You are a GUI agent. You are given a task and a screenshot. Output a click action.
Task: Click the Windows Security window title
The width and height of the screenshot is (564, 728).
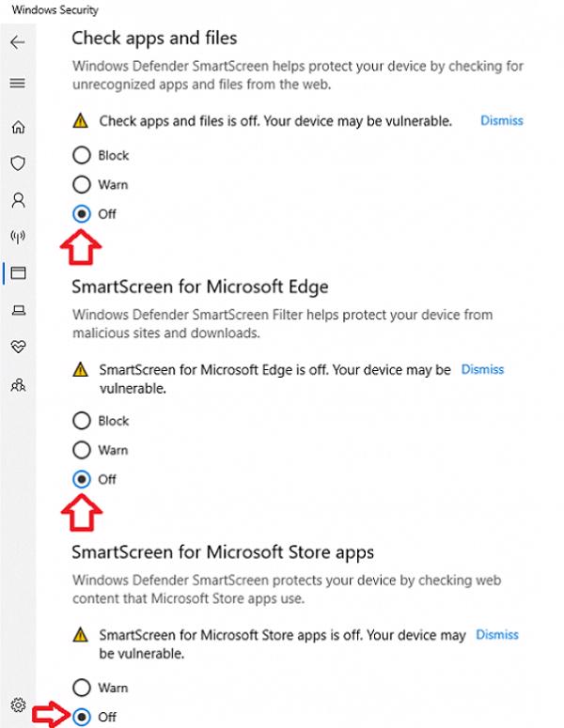point(55,9)
